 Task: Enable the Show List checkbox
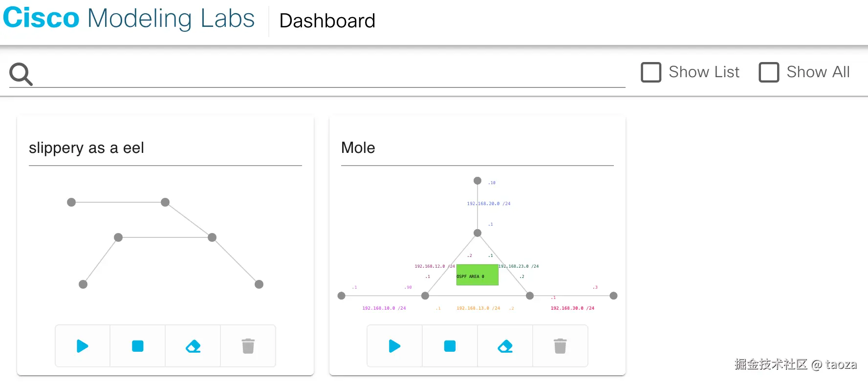click(651, 72)
